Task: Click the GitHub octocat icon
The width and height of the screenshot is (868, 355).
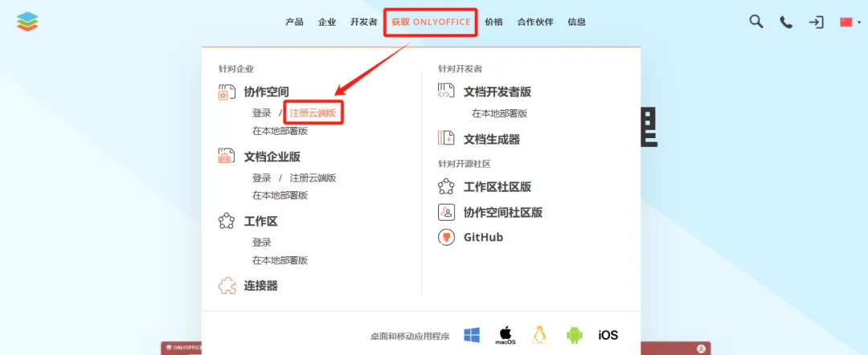Action: pyautogui.click(x=445, y=237)
